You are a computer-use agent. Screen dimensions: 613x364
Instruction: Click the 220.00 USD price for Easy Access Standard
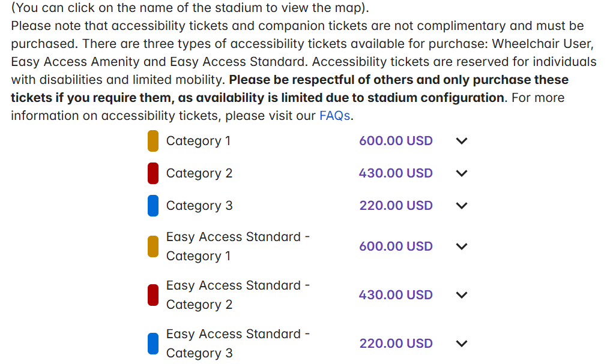point(396,344)
